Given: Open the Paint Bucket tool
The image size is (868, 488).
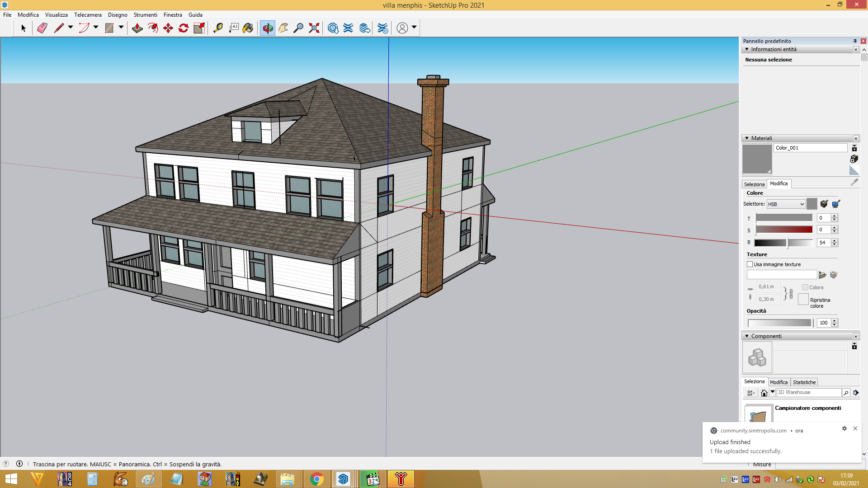Looking at the screenshot, I should (248, 28).
